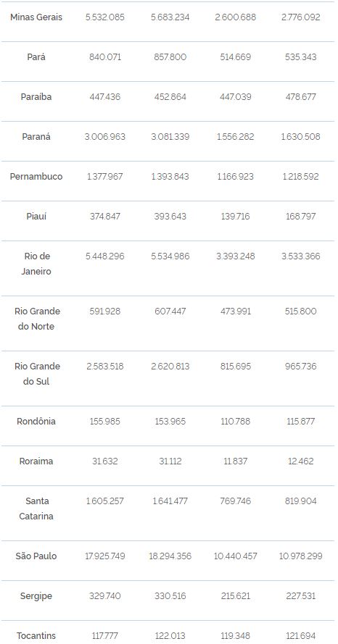The image size is (338, 644).
Task: Select the Minas Gerais row label
Action: pyautogui.click(x=36, y=17)
